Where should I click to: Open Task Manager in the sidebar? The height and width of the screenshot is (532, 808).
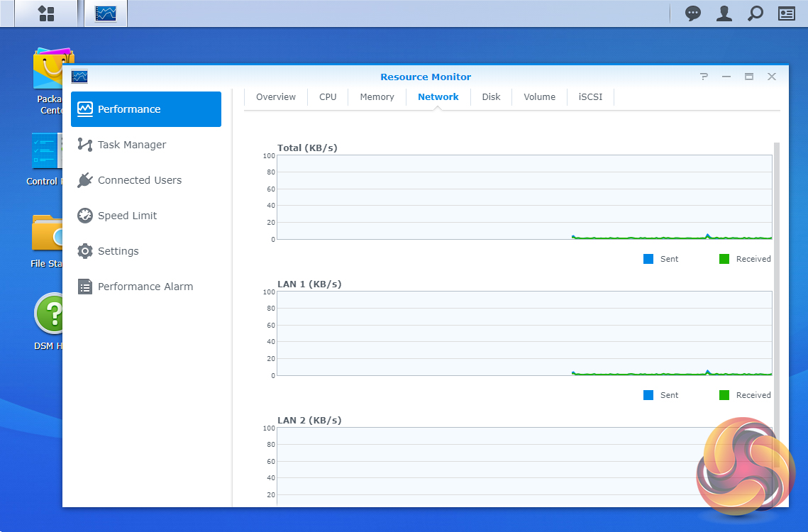tap(132, 145)
